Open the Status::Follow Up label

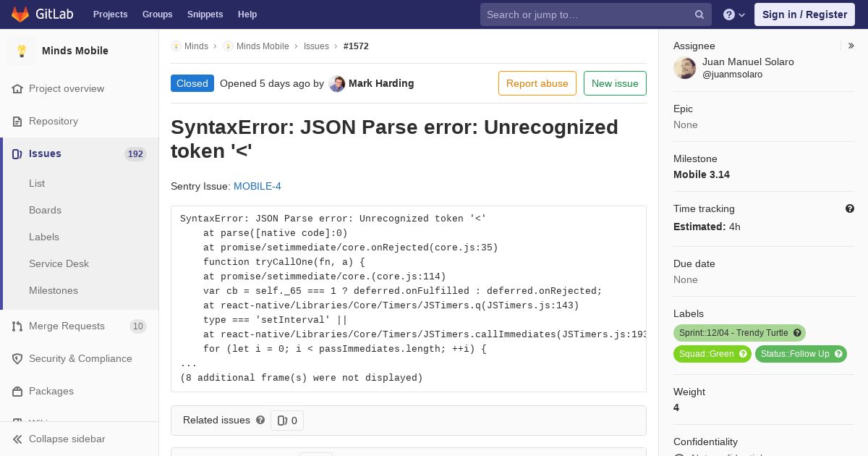tap(795, 354)
